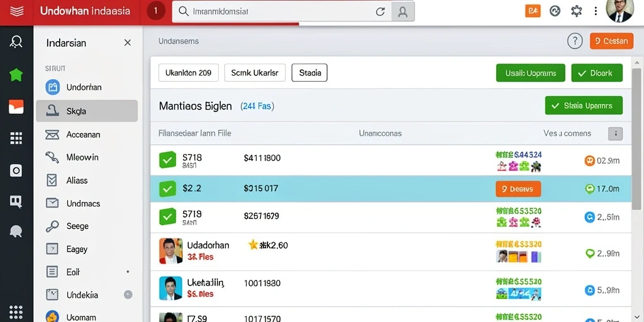Open the chat bubble icon in dark rail
Image resolution: width=644 pixels, height=322 pixels.
point(16,231)
